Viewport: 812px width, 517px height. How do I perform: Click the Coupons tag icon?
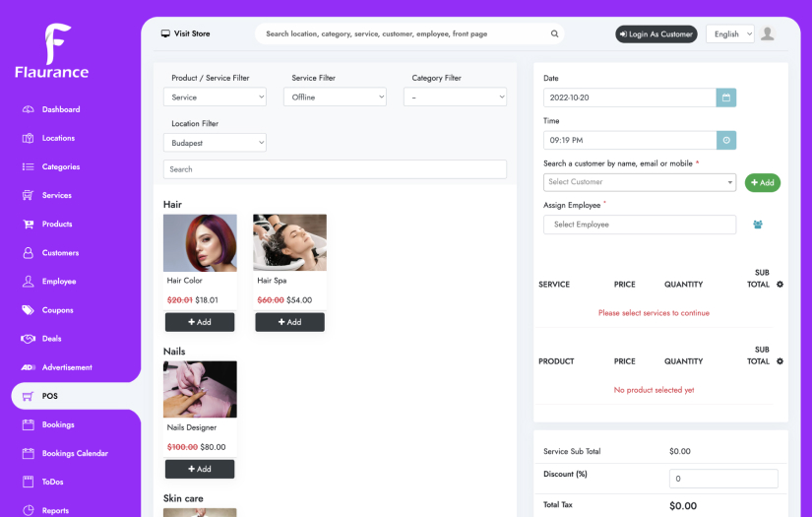pos(28,310)
